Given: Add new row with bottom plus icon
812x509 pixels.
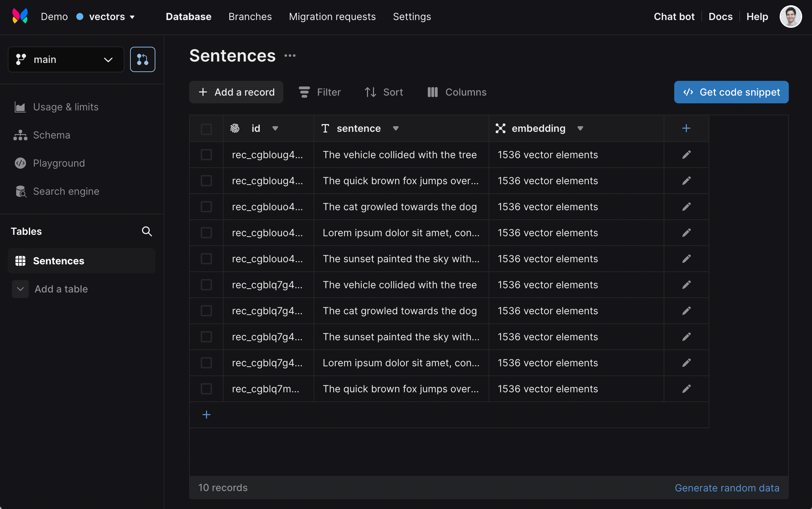Looking at the screenshot, I should (206, 415).
